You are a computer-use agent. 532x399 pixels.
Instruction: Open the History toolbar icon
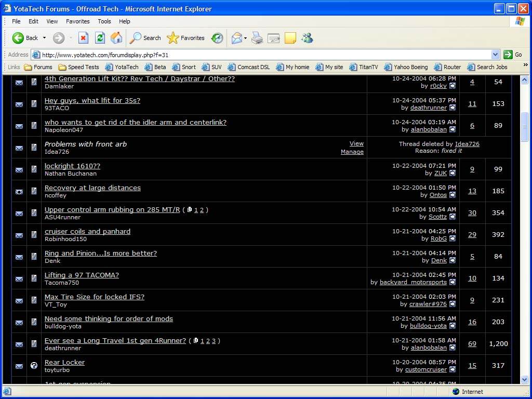point(217,38)
